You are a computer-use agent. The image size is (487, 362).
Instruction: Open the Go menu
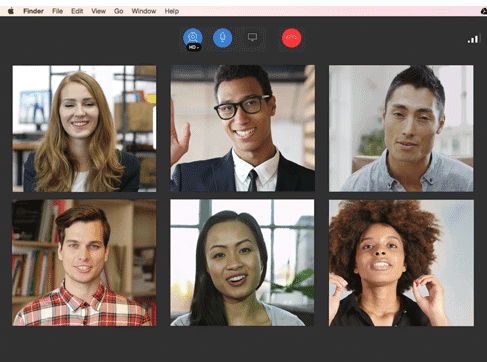[x=118, y=11]
